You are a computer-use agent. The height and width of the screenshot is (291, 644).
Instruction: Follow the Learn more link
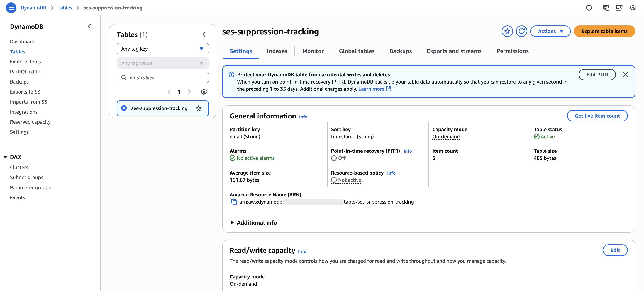pos(374,89)
